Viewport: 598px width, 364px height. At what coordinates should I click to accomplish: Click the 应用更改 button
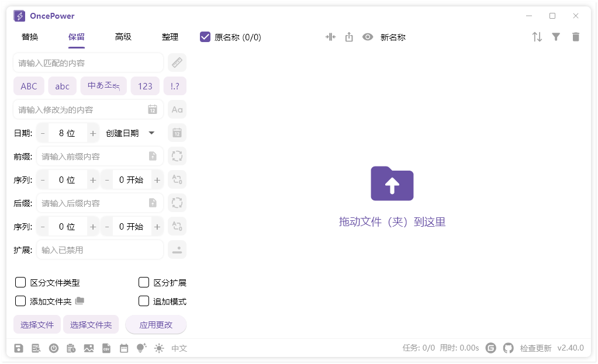(155, 324)
